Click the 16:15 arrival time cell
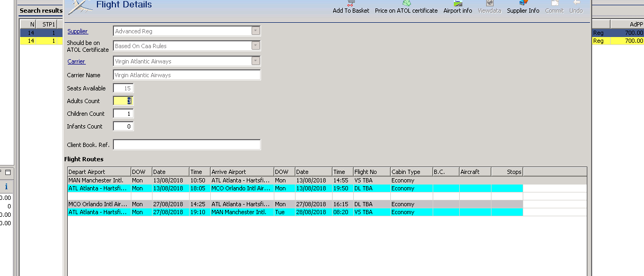The width and height of the screenshot is (644, 276). point(343,204)
